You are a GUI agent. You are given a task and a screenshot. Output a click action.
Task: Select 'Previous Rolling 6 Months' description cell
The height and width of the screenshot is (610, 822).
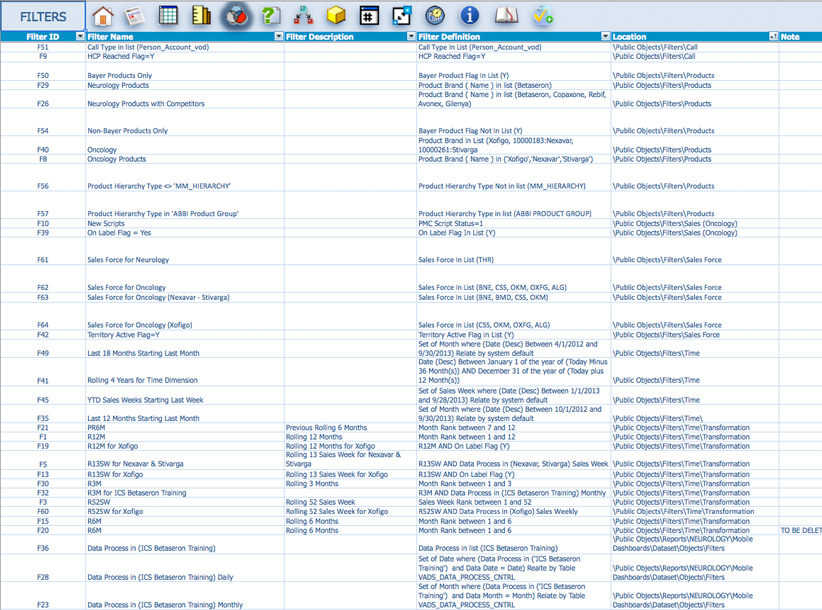click(x=326, y=428)
